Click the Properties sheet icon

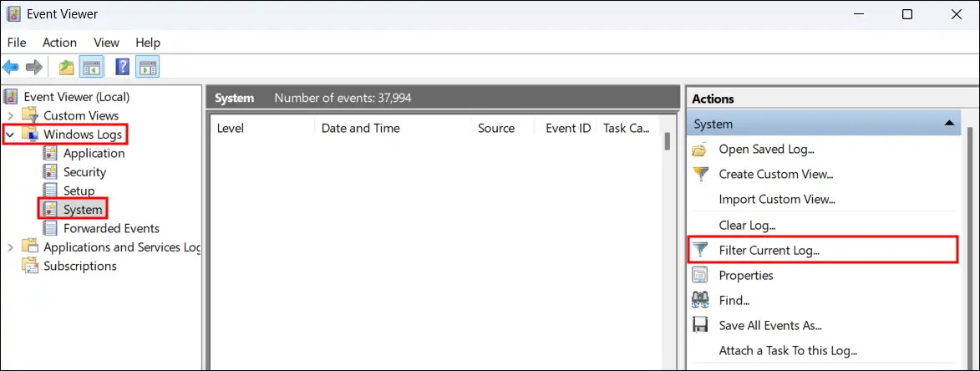[x=701, y=275]
